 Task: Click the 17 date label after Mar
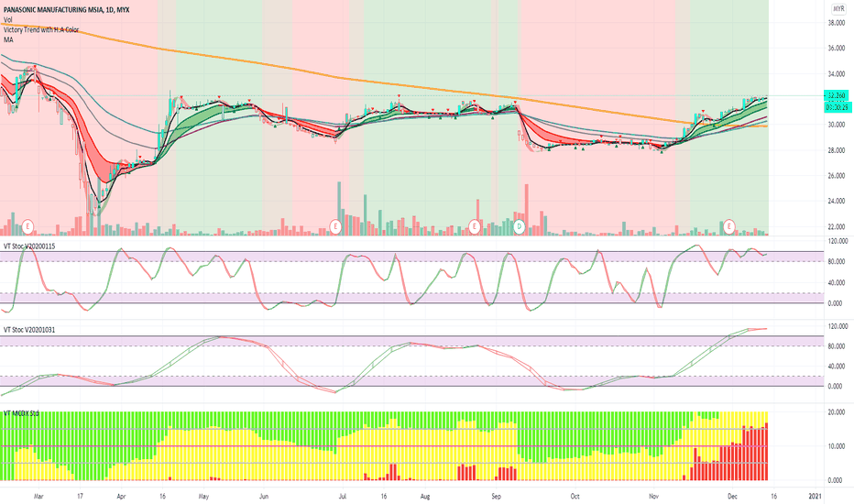80,497
